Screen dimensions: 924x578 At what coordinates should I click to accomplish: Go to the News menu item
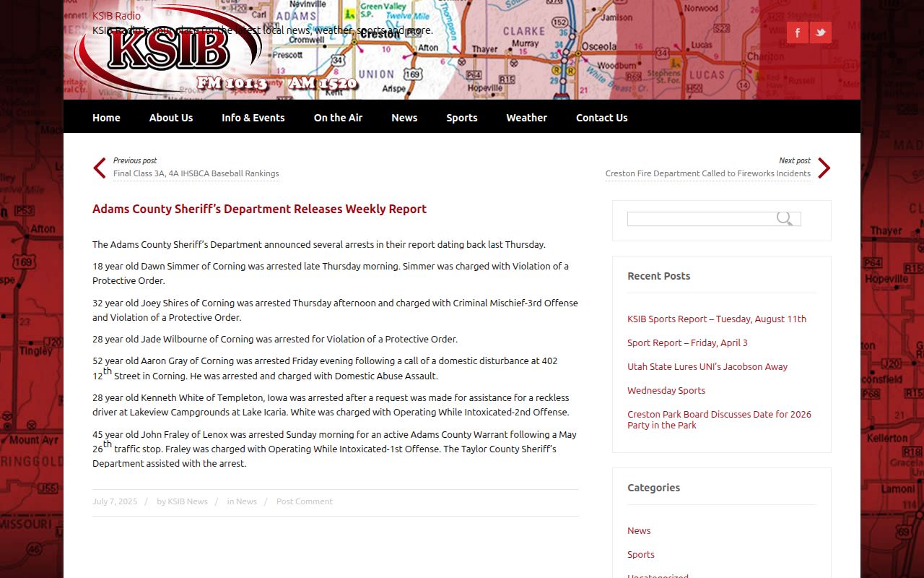tap(404, 118)
